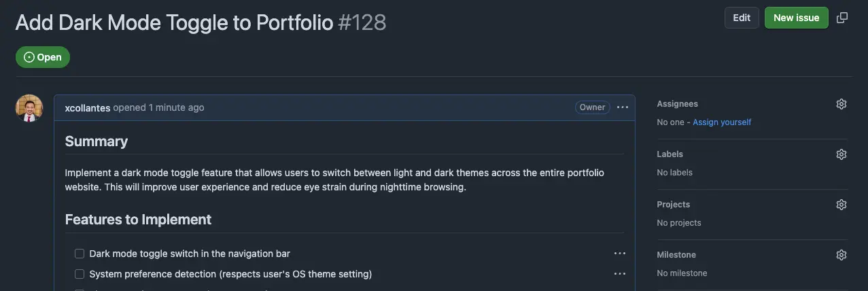Click 'Assign yourself' link

(722, 122)
